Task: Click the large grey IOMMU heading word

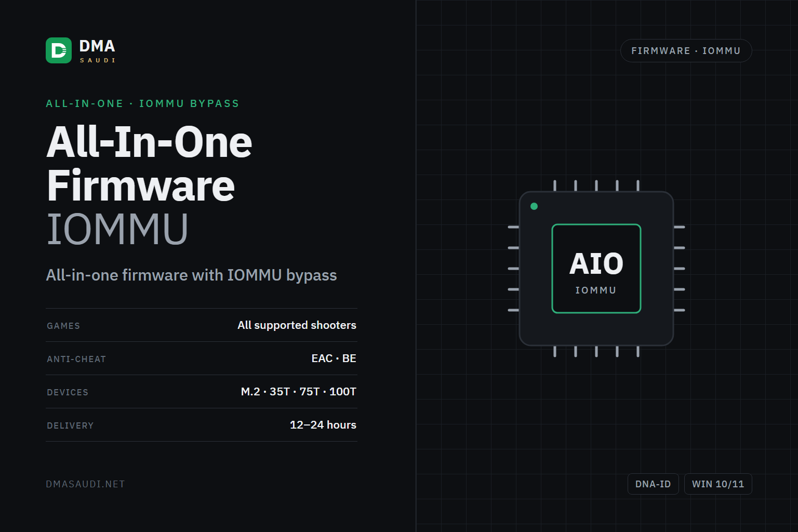Action: [117, 229]
